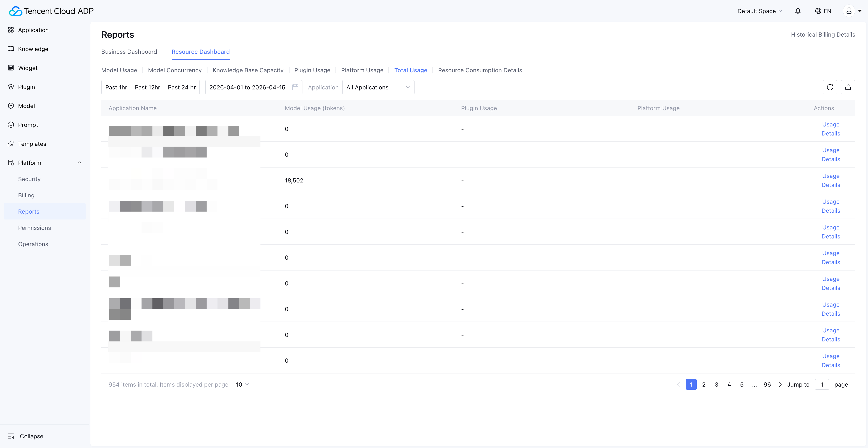Click the export/upload icon button
868x448 pixels.
tap(848, 87)
